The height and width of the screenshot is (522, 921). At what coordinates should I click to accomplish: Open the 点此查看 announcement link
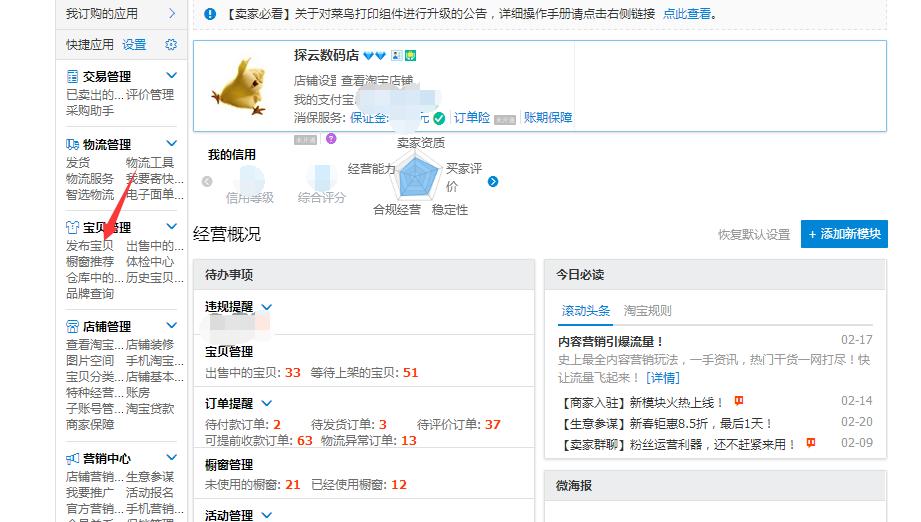[x=687, y=14]
